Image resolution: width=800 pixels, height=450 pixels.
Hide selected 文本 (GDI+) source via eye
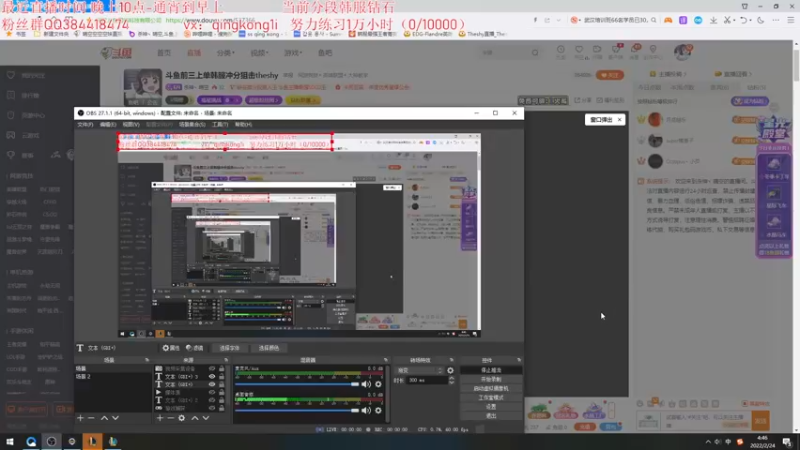tap(212, 384)
